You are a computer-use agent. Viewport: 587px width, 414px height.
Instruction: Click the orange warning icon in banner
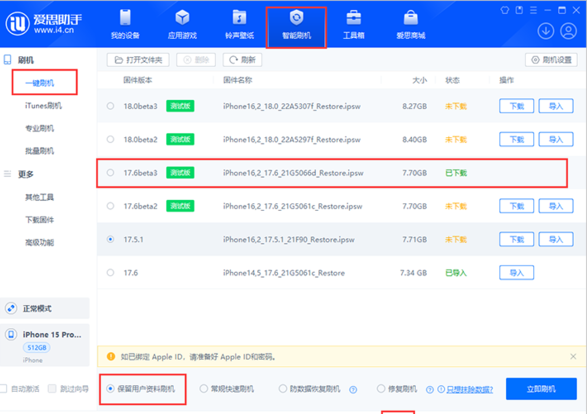tap(111, 356)
